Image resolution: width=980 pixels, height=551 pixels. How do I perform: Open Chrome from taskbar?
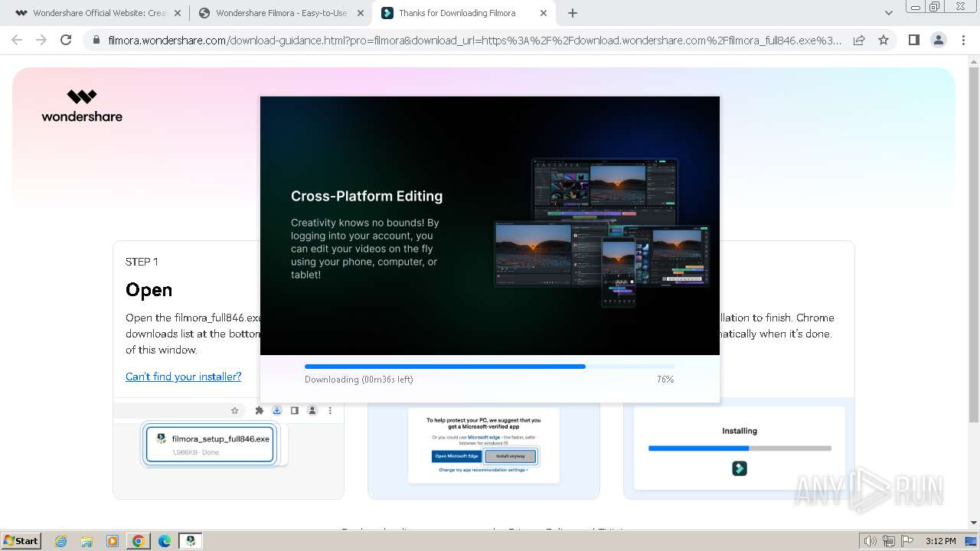(x=139, y=541)
